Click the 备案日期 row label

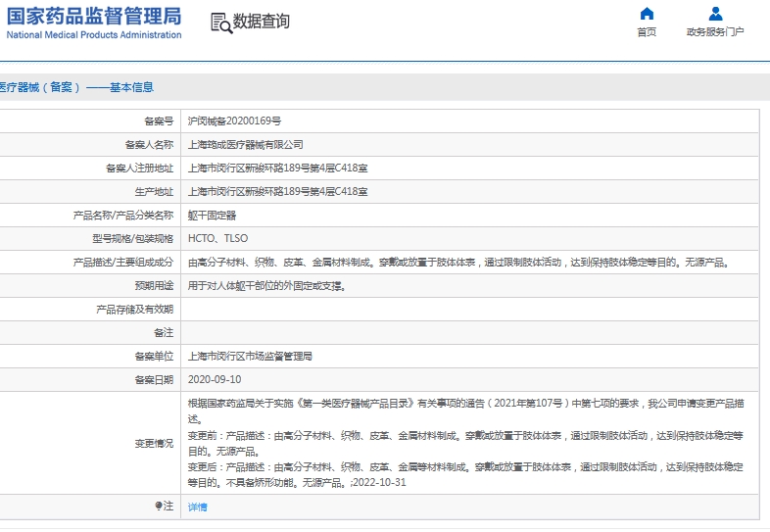pyautogui.click(x=154, y=380)
